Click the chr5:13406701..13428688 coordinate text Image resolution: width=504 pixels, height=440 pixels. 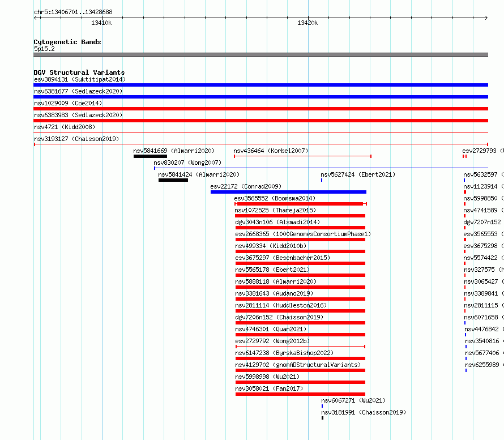[x=73, y=12]
